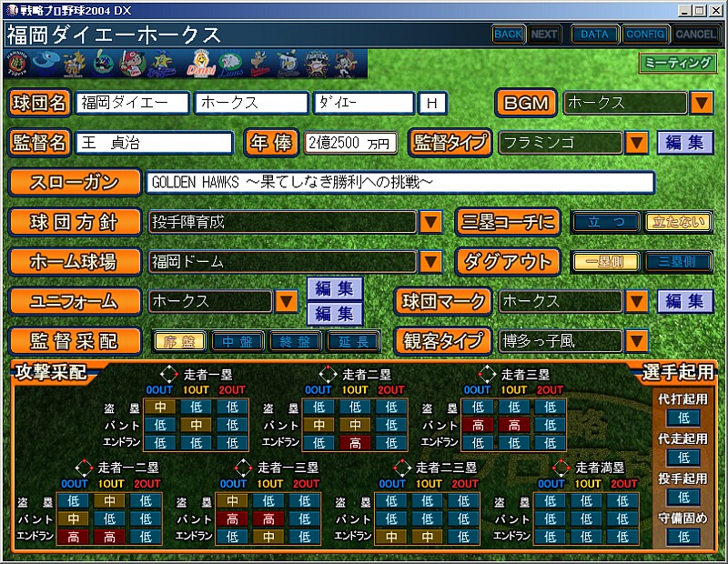Viewport: 728px width, 564px height.
Task: Select the Marines team logo
Action: coord(288,64)
